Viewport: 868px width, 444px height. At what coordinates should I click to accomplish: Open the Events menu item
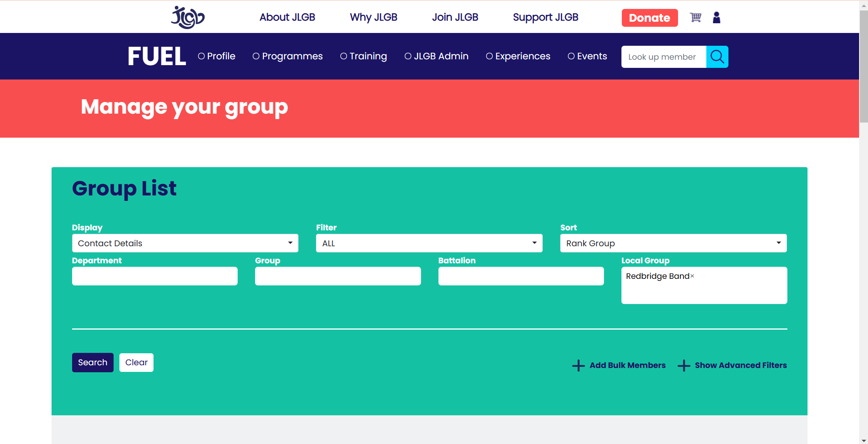587,56
